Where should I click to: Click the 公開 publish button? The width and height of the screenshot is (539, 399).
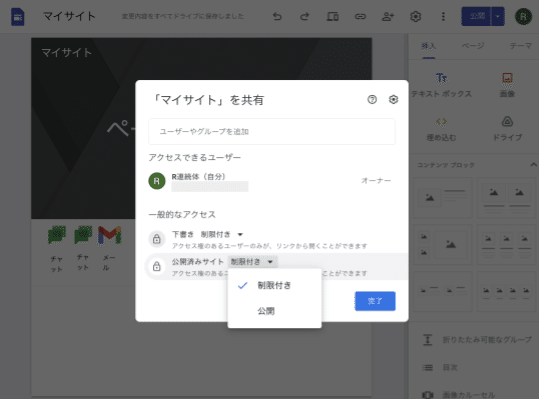click(476, 16)
